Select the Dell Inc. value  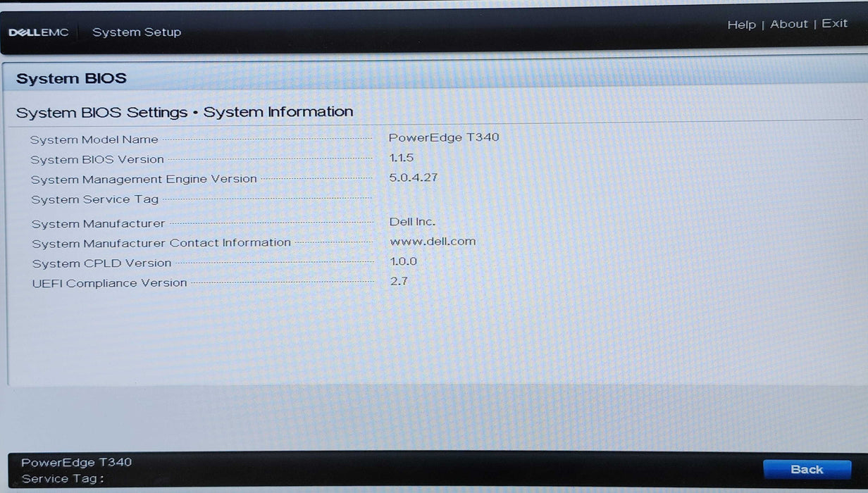coord(412,222)
